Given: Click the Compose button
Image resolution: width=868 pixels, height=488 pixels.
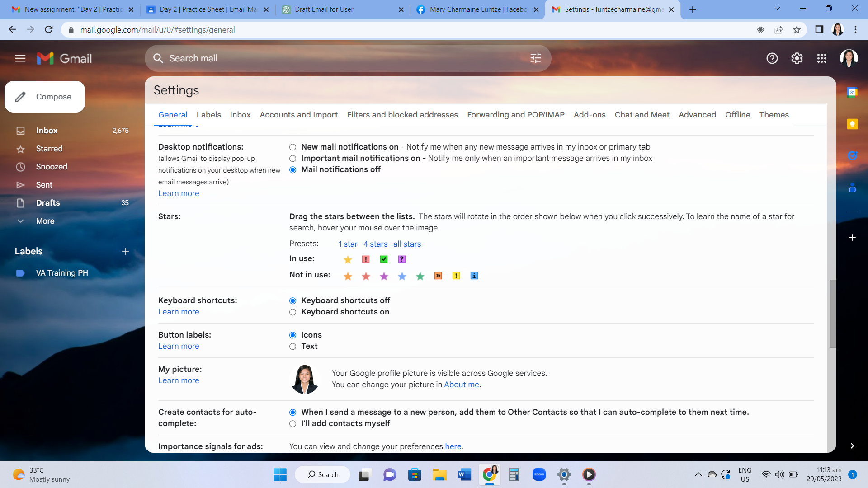Looking at the screenshot, I should click(x=45, y=97).
